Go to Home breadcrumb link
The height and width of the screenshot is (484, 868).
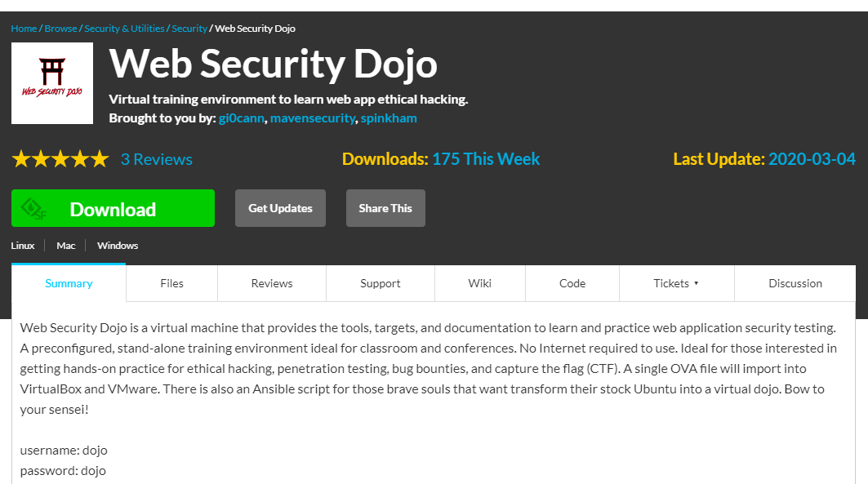pyautogui.click(x=24, y=29)
